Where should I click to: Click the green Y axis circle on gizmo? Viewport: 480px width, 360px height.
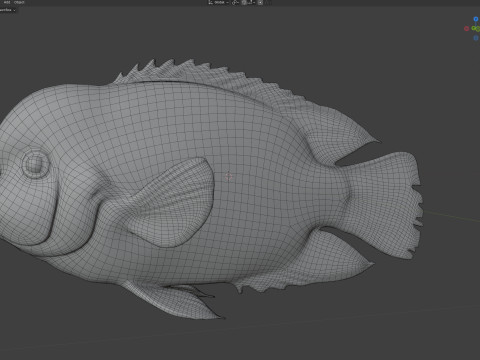tap(474, 29)
